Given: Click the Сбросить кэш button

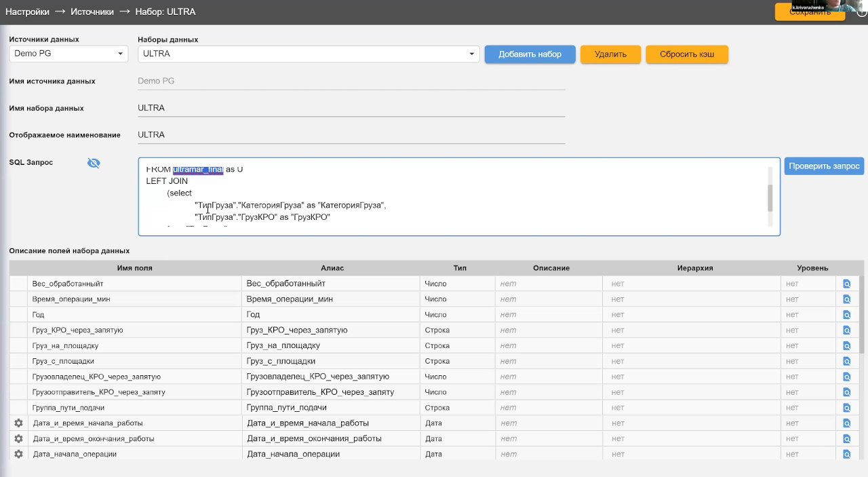Looking at the screenshot, I should click(x=686, y=54).
